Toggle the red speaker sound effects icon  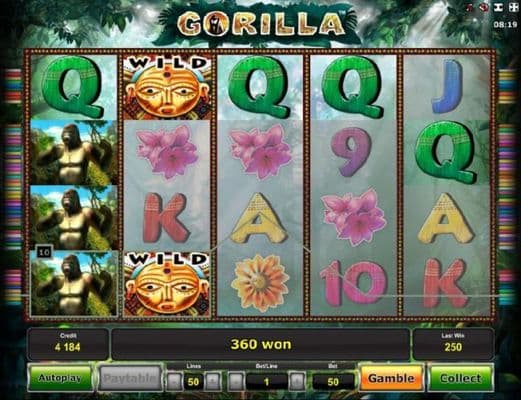coord(484,8)
